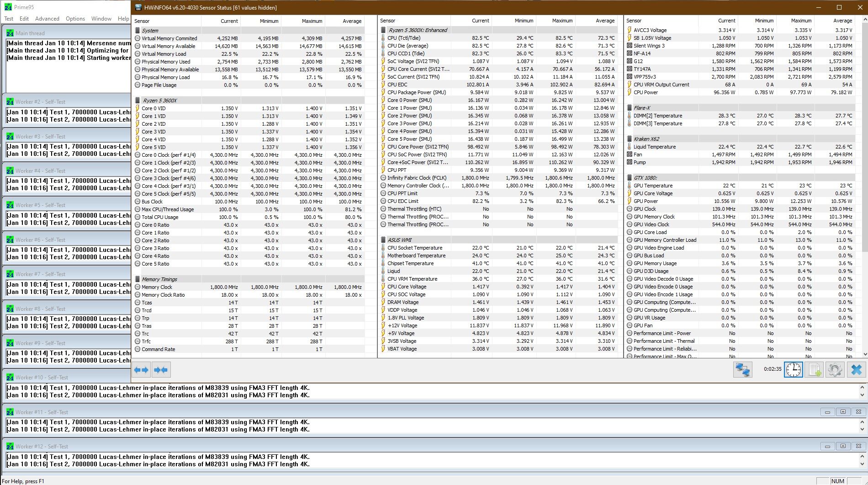Screen dimensions: 868x485
Task: Select the GPU Memory Controller Load row
Action: pos(740,240)
